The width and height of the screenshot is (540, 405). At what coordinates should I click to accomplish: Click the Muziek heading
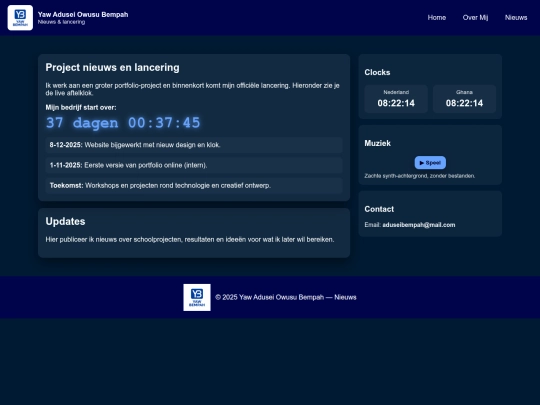point(377,143)
